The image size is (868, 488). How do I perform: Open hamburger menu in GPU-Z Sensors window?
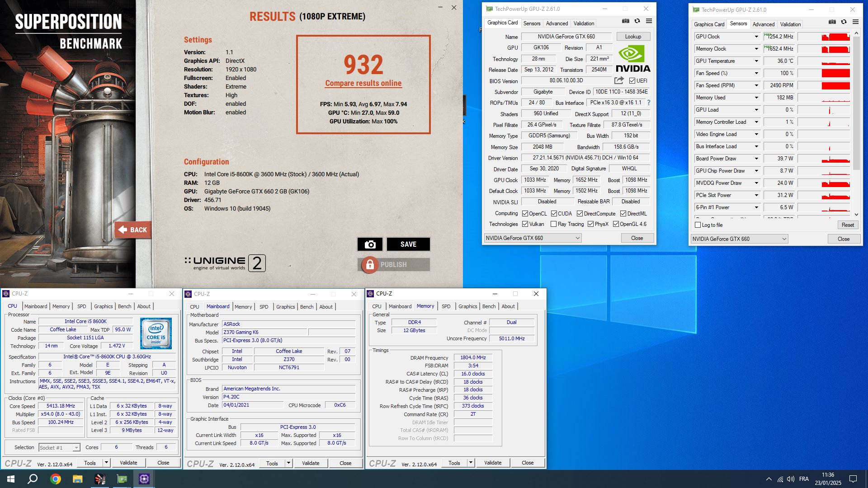(855, 22)
